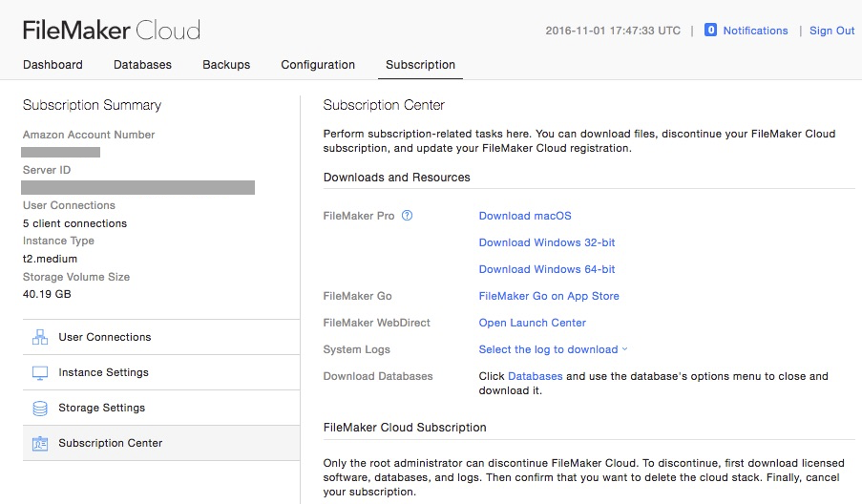Click the notifications count badge icon
Viewport: 862px width, 504px height.
click(x=710, y=30)
